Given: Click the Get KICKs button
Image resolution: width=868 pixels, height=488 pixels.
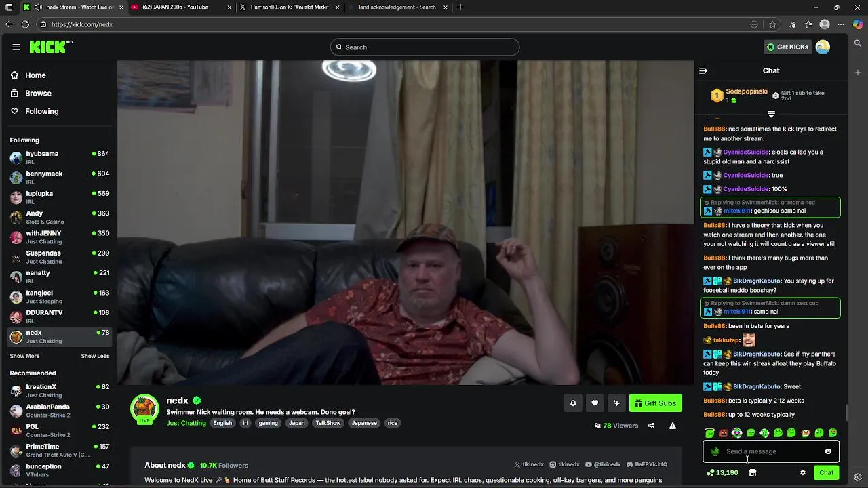Looking at the screenshot, I should click(787, 47).
